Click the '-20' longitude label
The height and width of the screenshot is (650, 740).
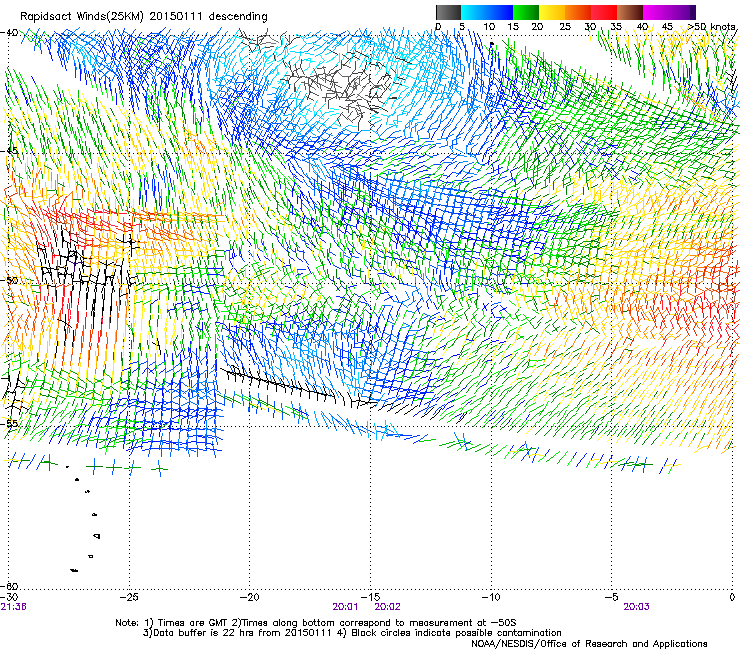click(250, 597)
